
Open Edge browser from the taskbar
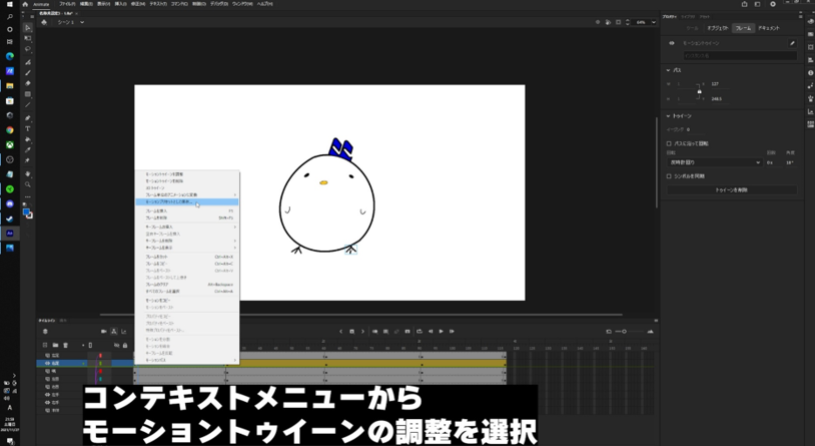9,56
